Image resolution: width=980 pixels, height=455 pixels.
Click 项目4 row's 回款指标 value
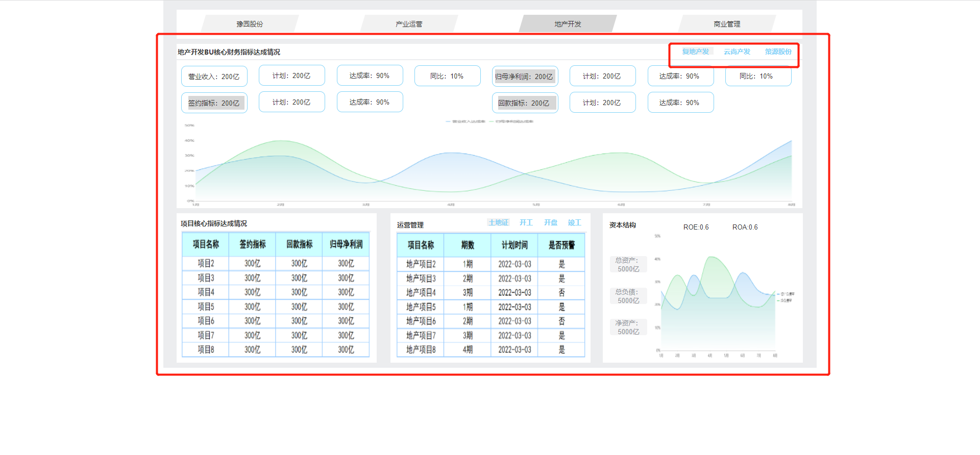pos(299,292)
